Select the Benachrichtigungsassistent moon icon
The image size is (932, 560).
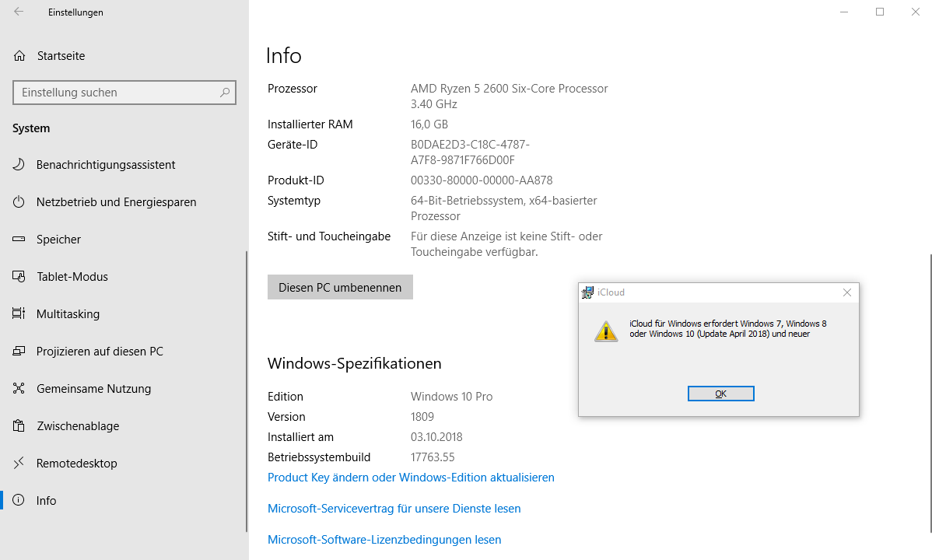pyautogui.click(x=19, y=165)
